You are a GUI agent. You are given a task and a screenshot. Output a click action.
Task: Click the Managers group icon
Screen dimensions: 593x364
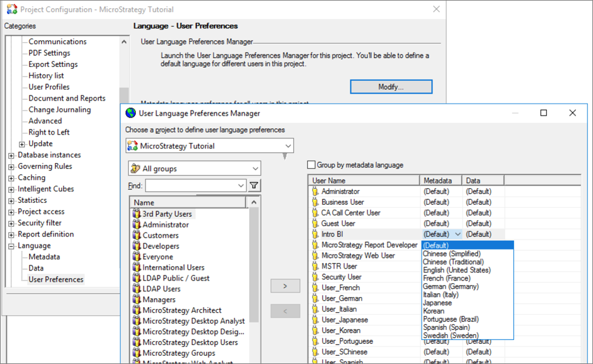click(x=136, y=300)
